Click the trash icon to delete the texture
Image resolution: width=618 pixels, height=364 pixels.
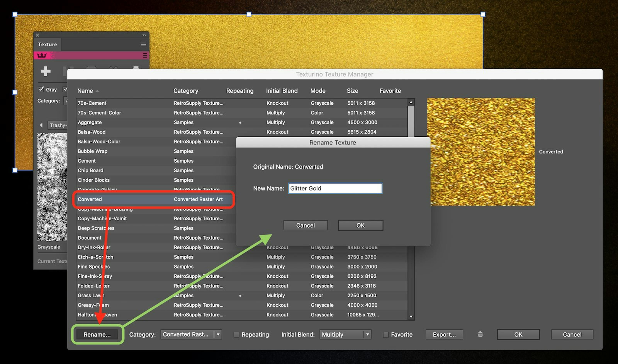click(x=480, y=334)
